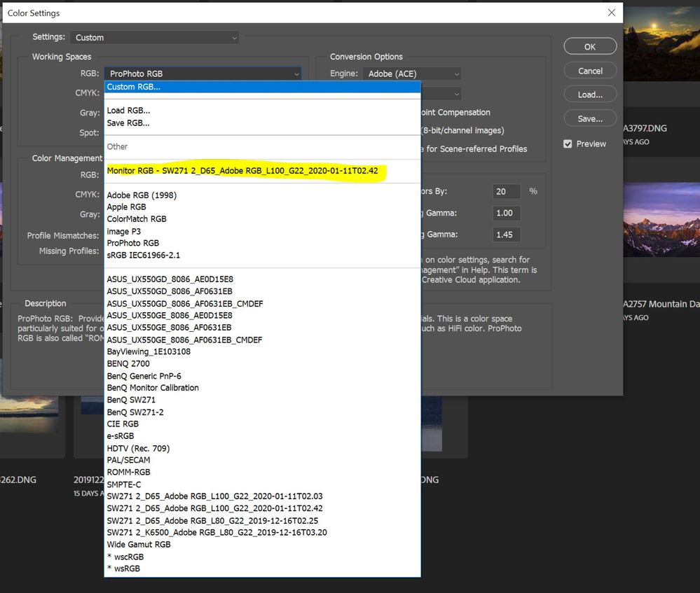Select SMPTE-C profile
Screen dimensions: 700x593
pos(263,484)
